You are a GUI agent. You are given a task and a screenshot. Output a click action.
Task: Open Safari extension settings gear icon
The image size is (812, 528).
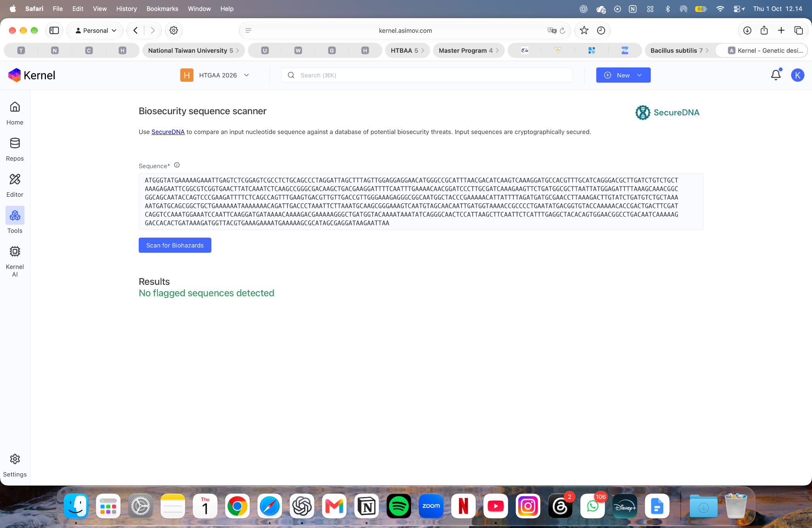[x=174, y=31]
